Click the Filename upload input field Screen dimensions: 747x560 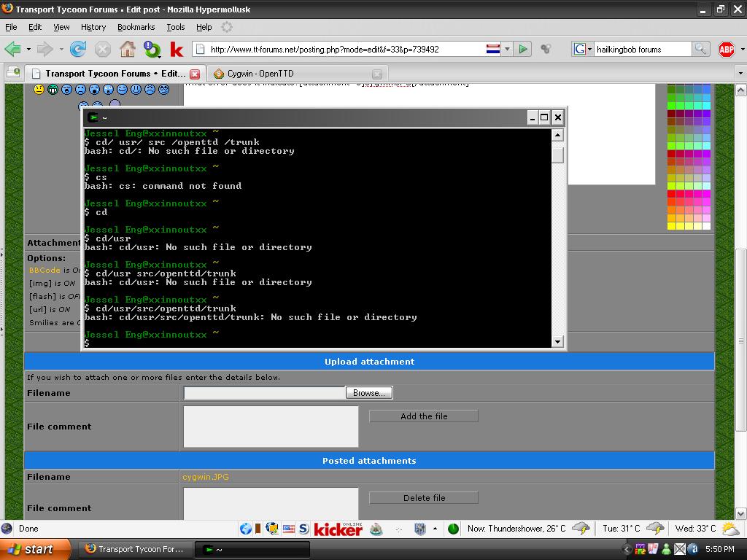pyautogui.click(x=264, y=393)
